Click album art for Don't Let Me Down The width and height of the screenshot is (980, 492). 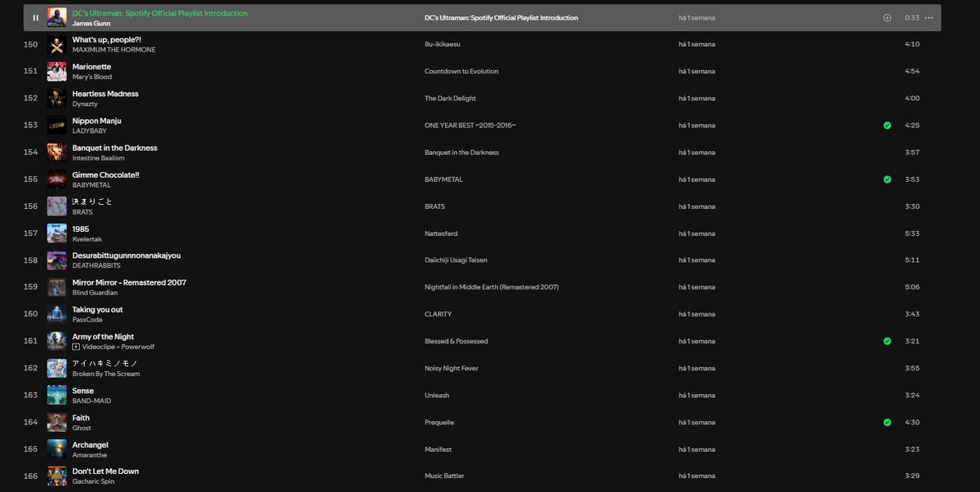[x=57, y=476]
